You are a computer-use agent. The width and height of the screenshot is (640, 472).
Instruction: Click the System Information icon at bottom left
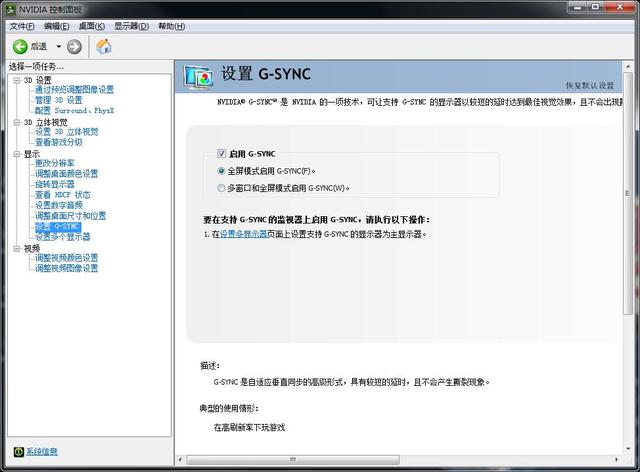[19, 452]
